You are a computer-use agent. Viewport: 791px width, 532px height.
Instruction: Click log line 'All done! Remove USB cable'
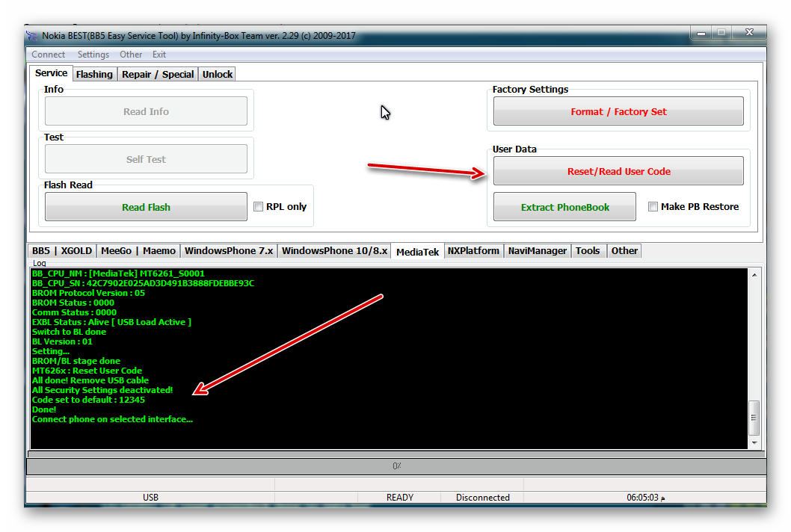pyautogui.click(x=90, y=381)
